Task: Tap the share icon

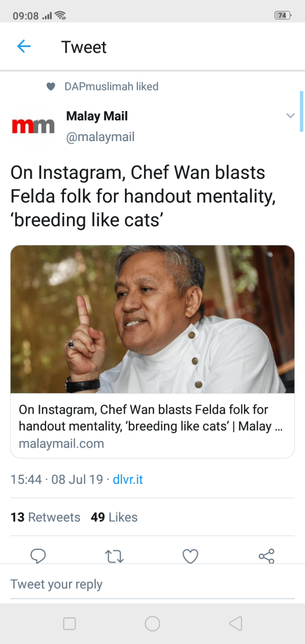Action: [266, 556]
